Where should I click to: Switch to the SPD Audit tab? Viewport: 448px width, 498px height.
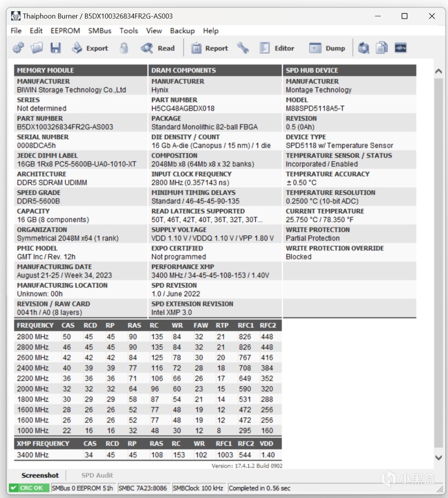97,475
